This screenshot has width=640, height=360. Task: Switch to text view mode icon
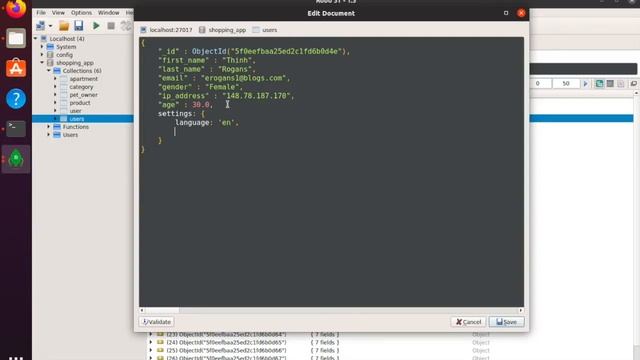(620, 83)
